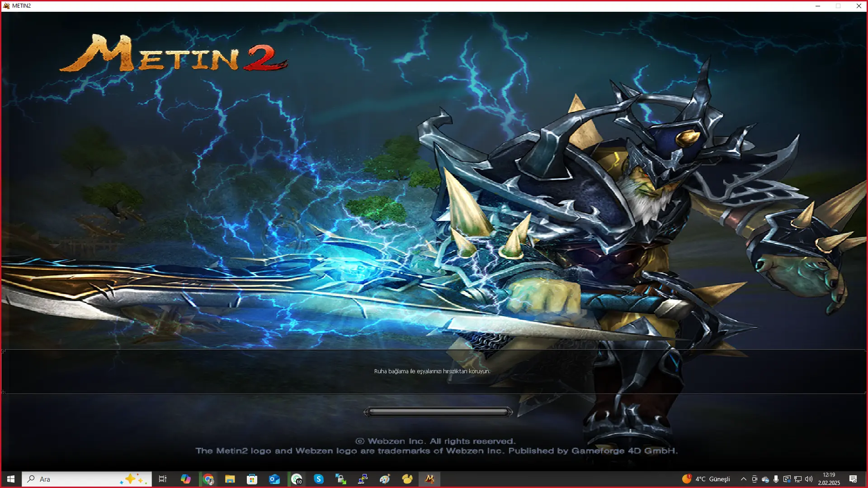Image resolution: width=868 pixels, height=488 pixels.
Task: Open File Explorer from the taskbar
Action: (x=230, y=479)
